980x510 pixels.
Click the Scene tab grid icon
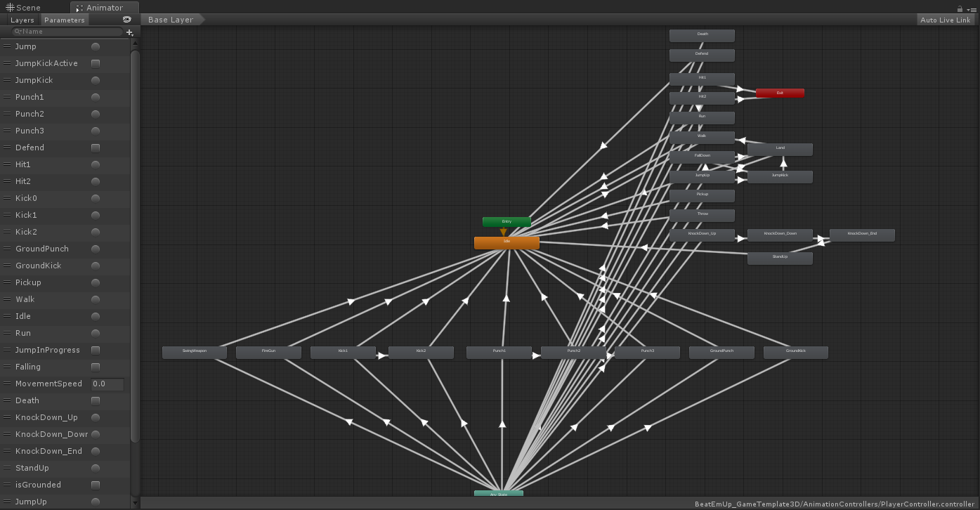pos(10,7)
